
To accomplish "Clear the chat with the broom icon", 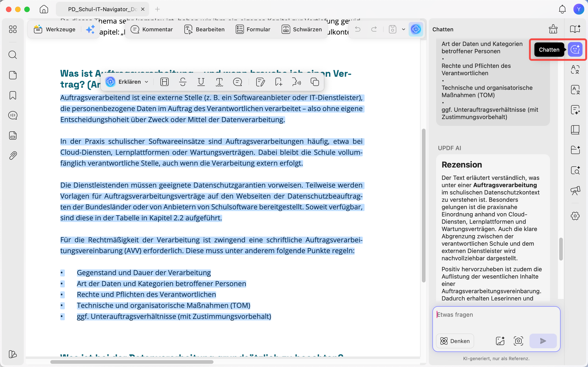I will (x=553, y=29).
